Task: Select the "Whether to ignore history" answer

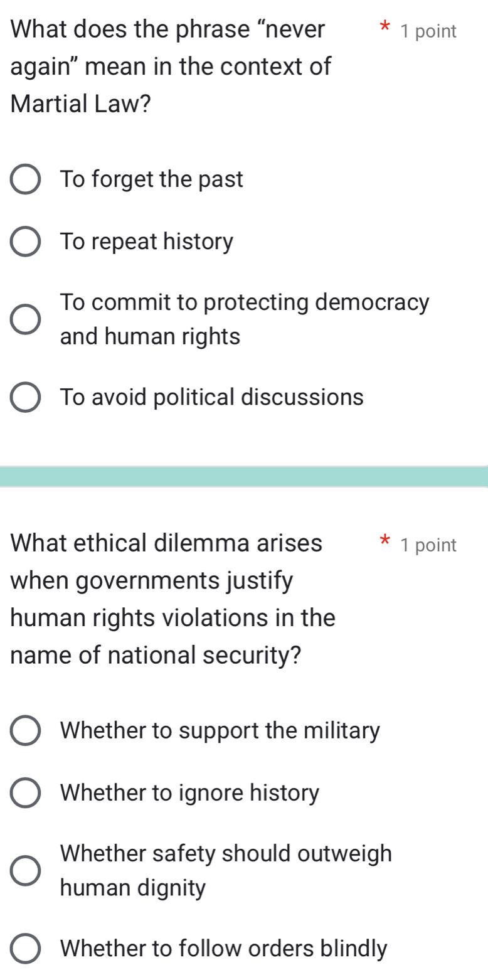Action: pos(25,793)
